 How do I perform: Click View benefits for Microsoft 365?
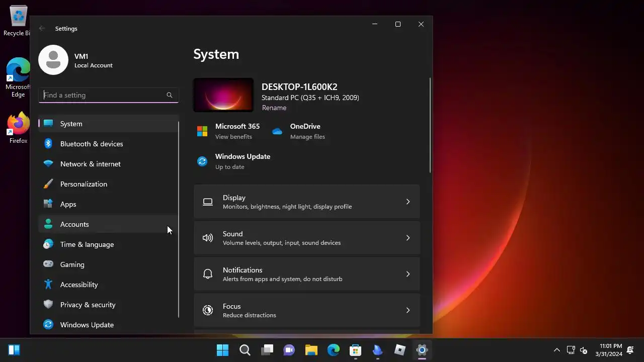click(x=233, y=137)
